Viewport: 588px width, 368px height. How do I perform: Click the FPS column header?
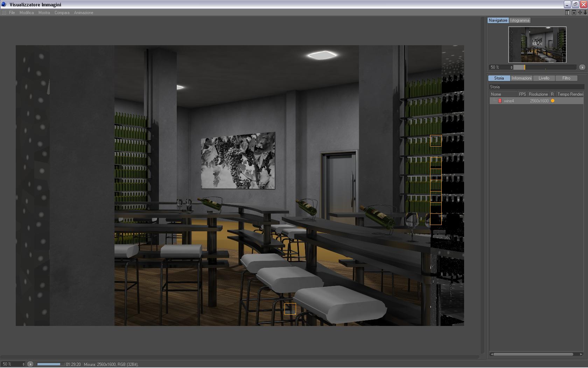(523, 94)
